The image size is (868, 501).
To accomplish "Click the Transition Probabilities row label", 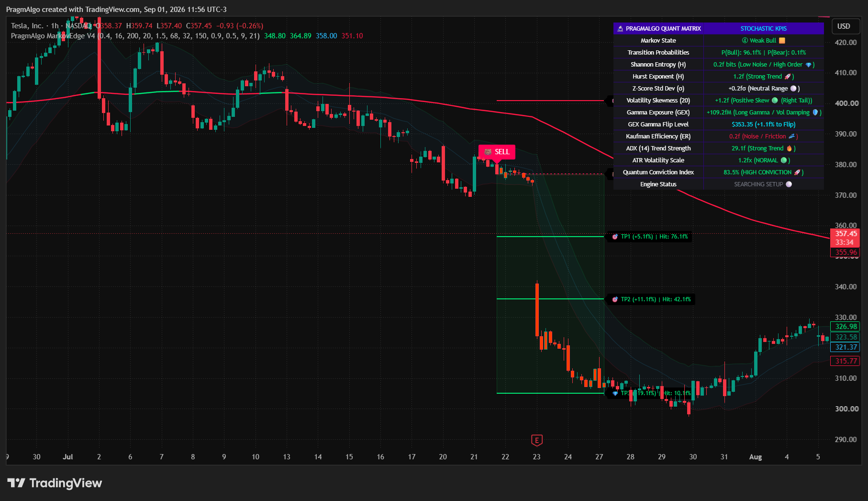I will (658, 53).
